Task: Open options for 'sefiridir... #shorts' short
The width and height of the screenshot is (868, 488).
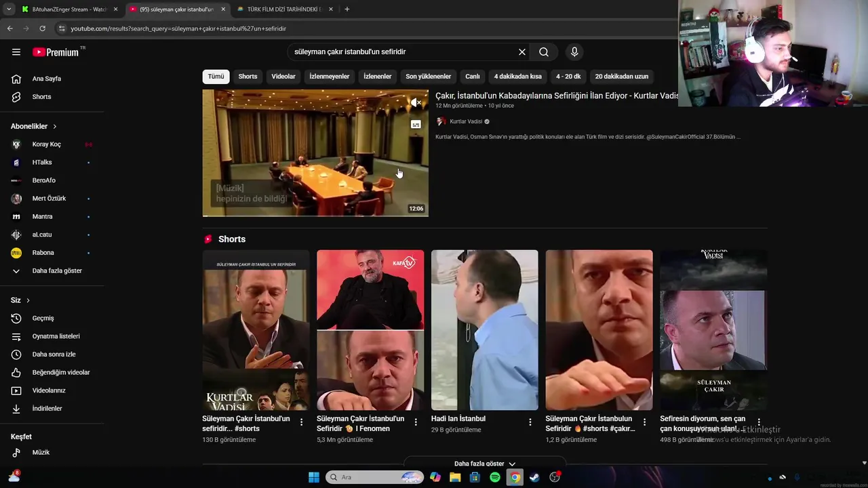Action: [x=302, y=422]
